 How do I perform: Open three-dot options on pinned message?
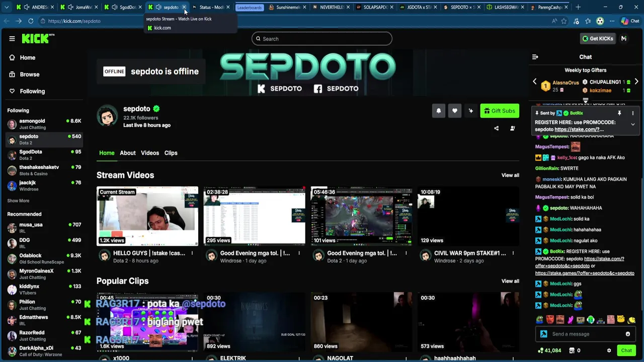point(632,113)
